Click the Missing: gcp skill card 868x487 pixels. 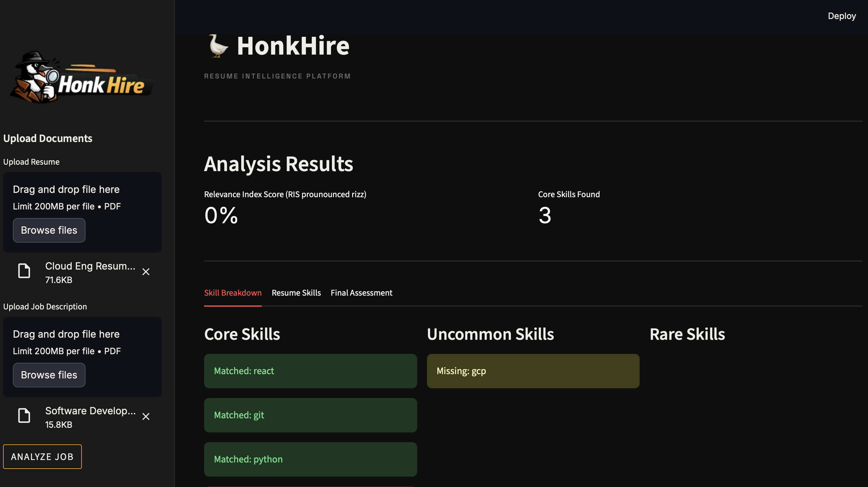click(x=533, y=371)
